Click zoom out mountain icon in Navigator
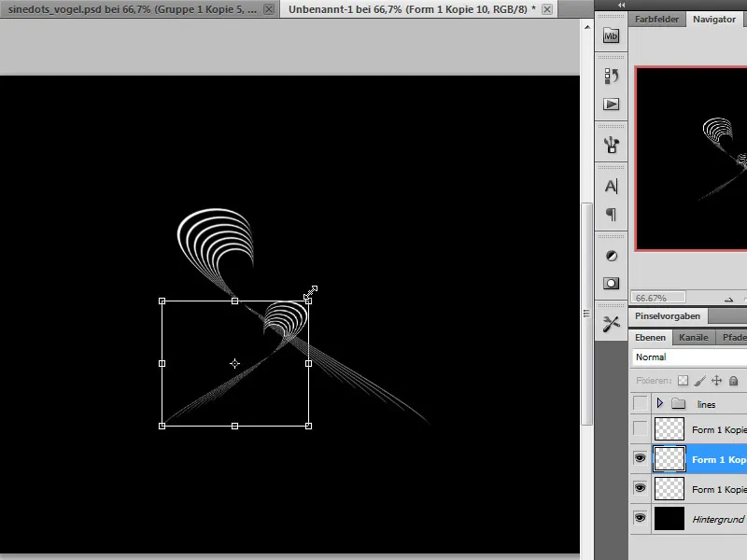 click(x=729, y=299)
